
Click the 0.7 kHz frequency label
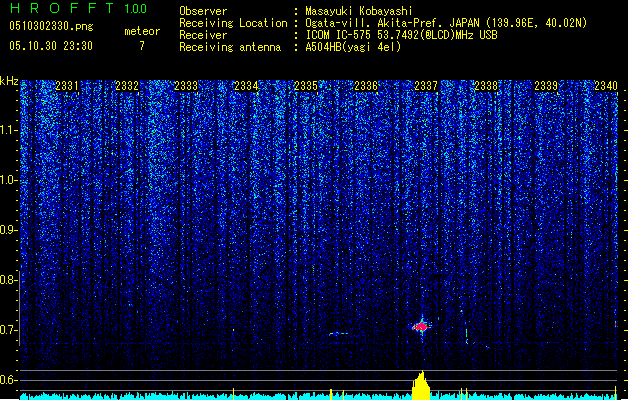pyautogui.click(x=9, y=330)
